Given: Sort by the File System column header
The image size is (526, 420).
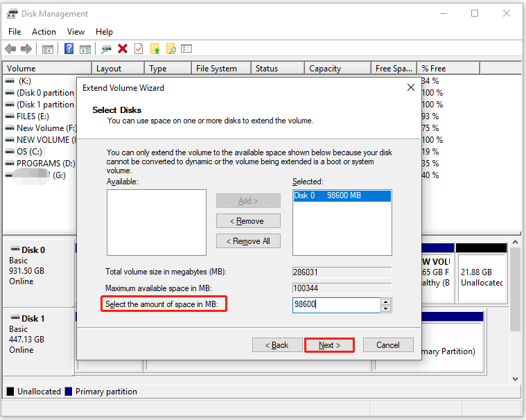Looking at the screenshot, I should click(x=221, y=69).
